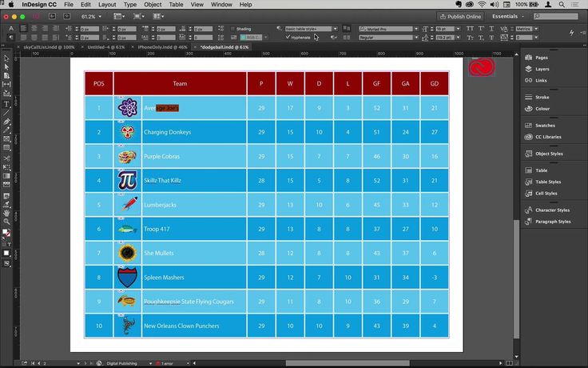The width and height of the screenshot is (588, 368).
Task: Click the Publish Online button
Action: [460, 17]
